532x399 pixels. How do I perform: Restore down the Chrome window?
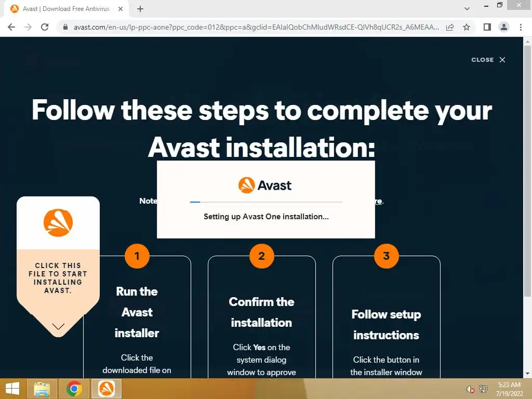499,5
